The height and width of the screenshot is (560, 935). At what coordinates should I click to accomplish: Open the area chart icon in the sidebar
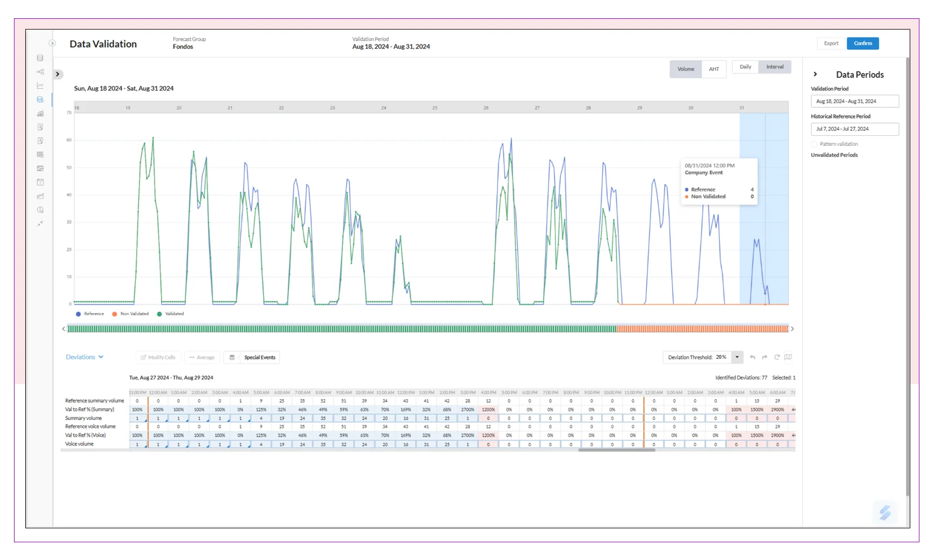[x=40, y=196]
